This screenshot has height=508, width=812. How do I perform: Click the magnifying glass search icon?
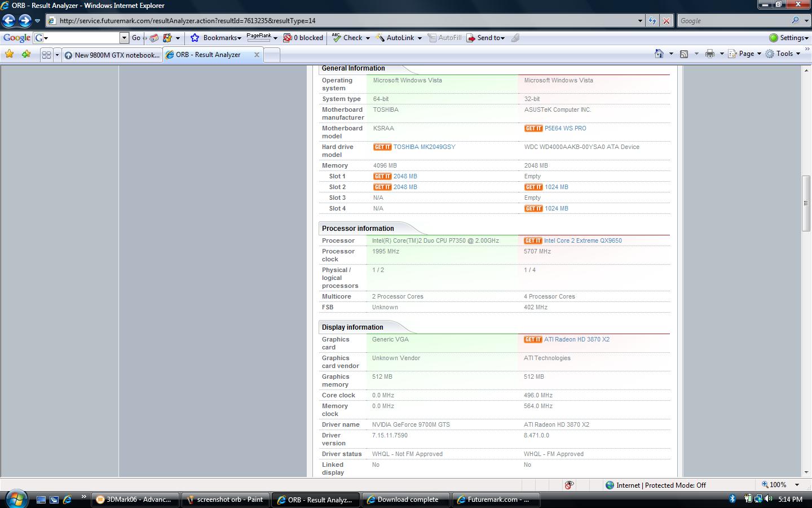795,20
